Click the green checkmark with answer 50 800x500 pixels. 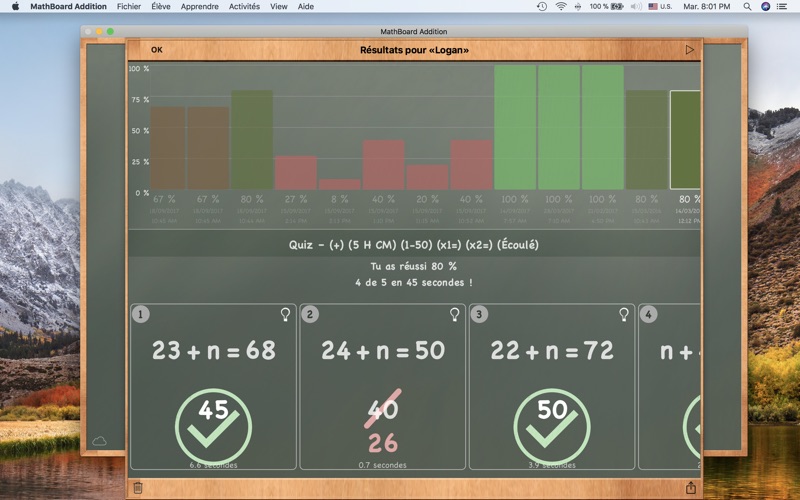tap(552, 427)
